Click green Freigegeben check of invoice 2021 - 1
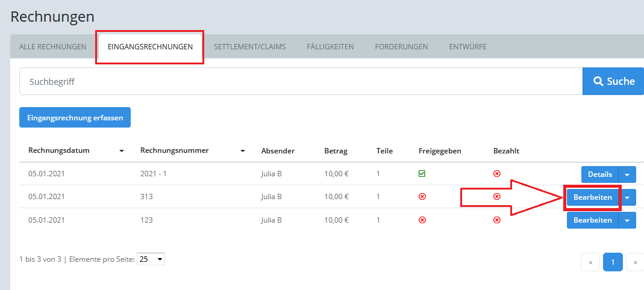 (x=422, y=174)
